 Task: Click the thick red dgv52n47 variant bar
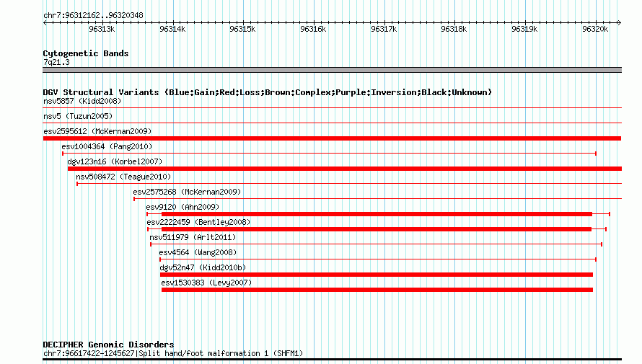(x=377, y=275)
